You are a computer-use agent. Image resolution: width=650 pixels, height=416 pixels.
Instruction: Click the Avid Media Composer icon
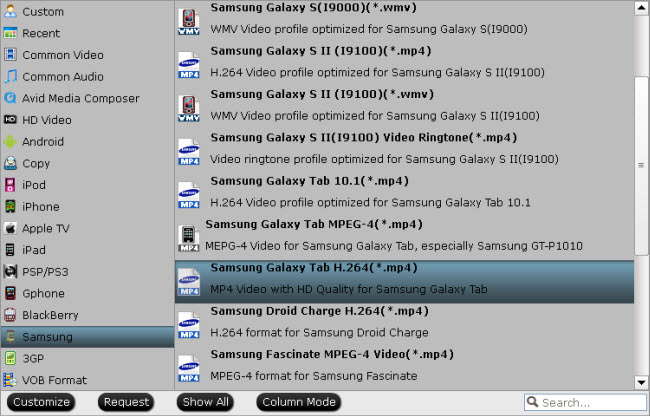point(10,98)
